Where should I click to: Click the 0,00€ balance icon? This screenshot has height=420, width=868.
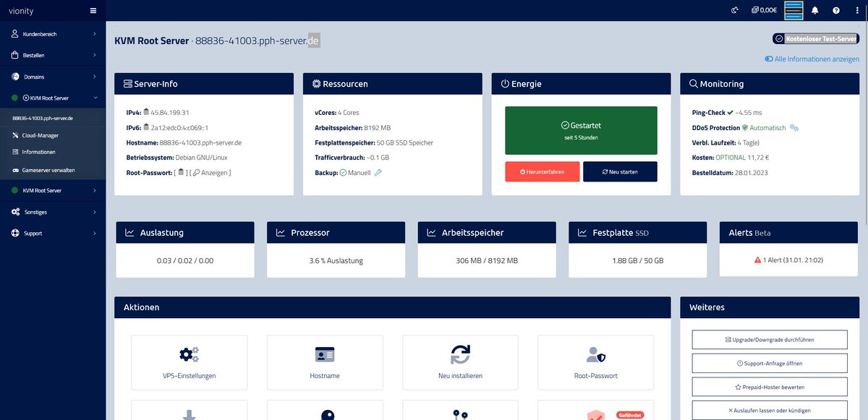pyautogui.click(x=762, y=9)
